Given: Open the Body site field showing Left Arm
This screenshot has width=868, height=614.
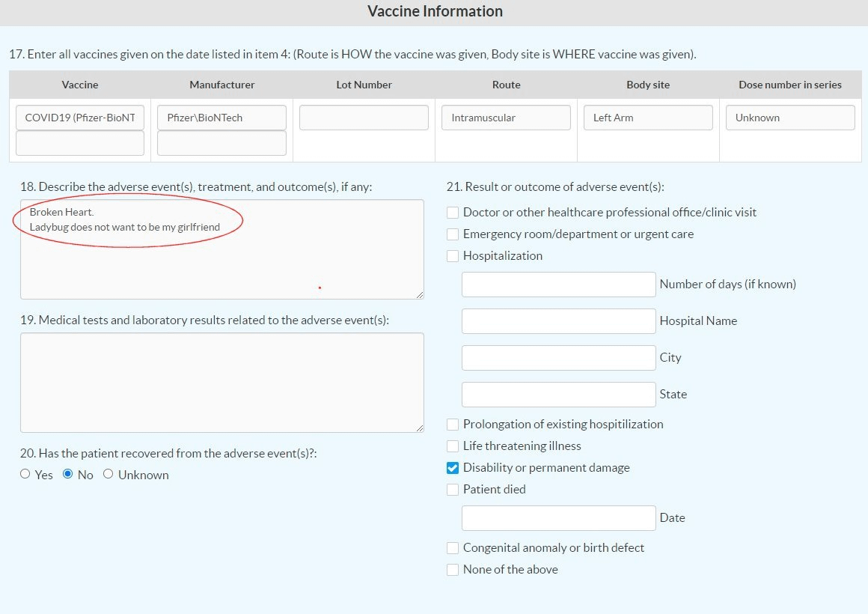Looking at the screenshot, I should coord(648,118).
